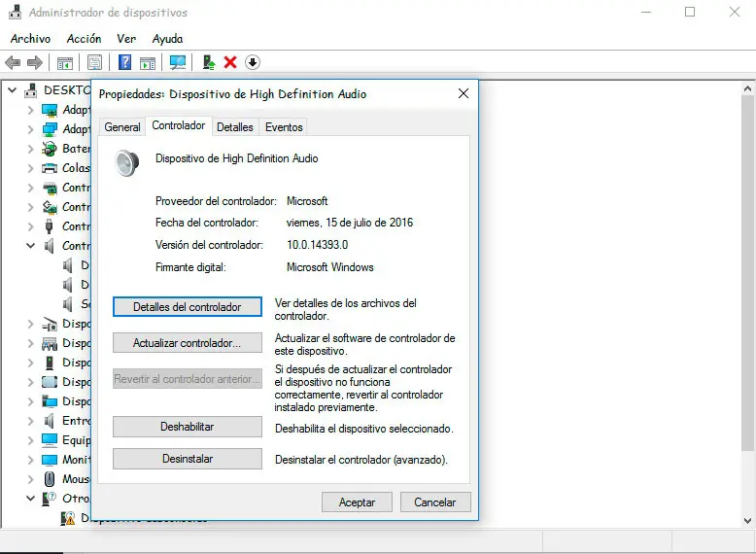
Task: Expand the Entradas audio node
Action: point(30,421)
